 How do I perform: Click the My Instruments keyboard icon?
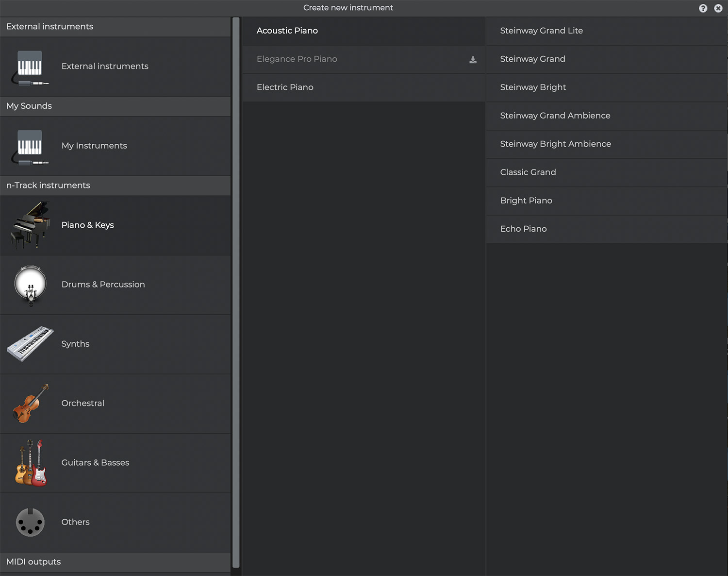[x=30, y=146]
